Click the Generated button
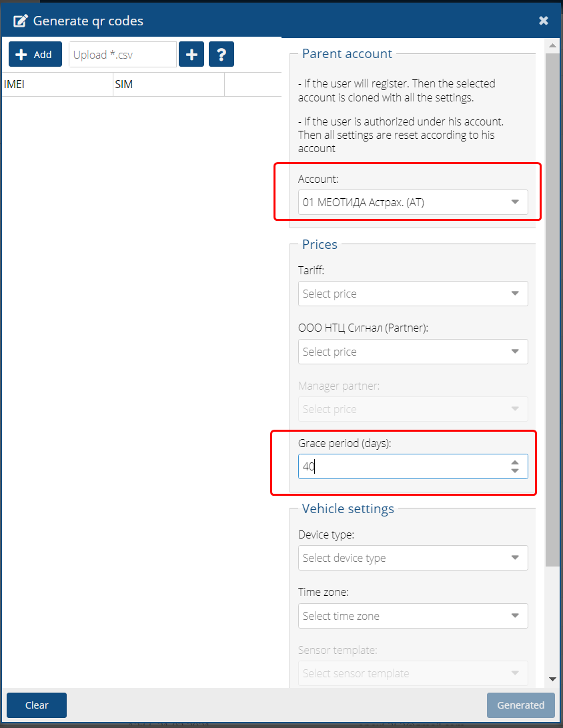This screenshot has height=728, width=563. point(520,705)
